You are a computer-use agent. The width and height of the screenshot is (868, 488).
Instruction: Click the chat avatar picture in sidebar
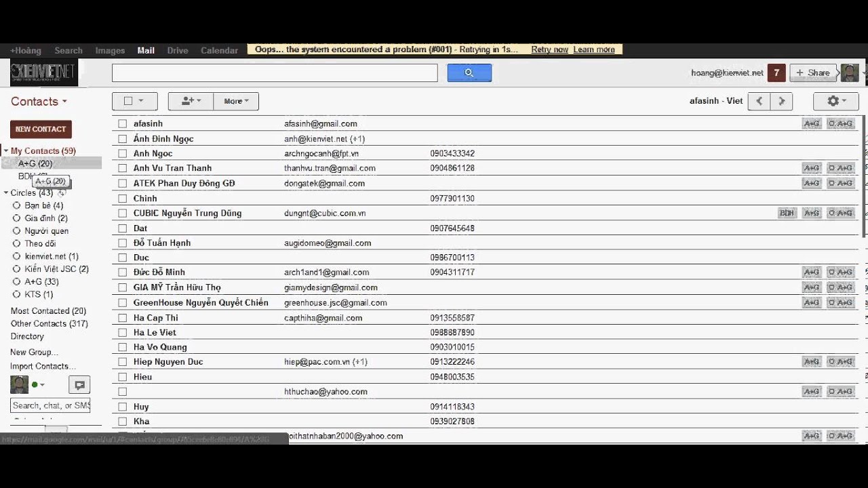[x=19, y=384]
